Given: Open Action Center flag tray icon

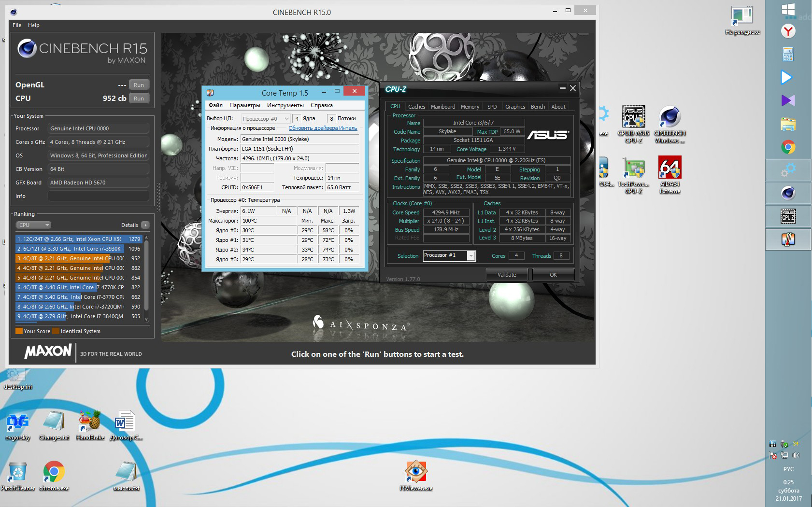Looking at the screenshot, I should (x=773, y=455).
